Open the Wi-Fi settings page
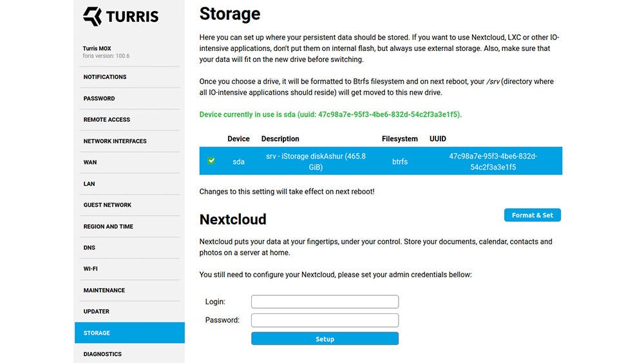 click(90, 269)
